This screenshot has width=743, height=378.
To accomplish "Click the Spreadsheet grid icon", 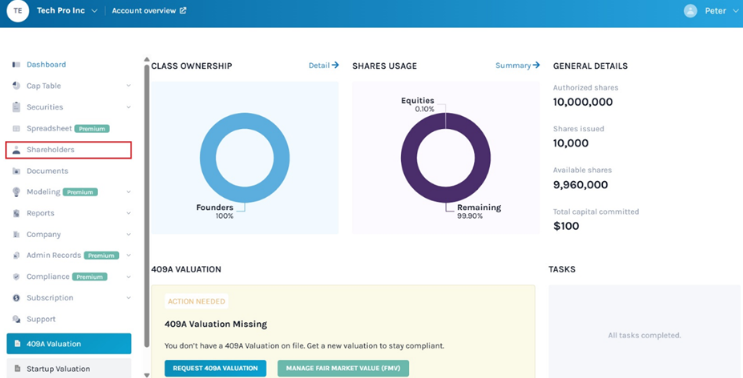I will point(16,128).
